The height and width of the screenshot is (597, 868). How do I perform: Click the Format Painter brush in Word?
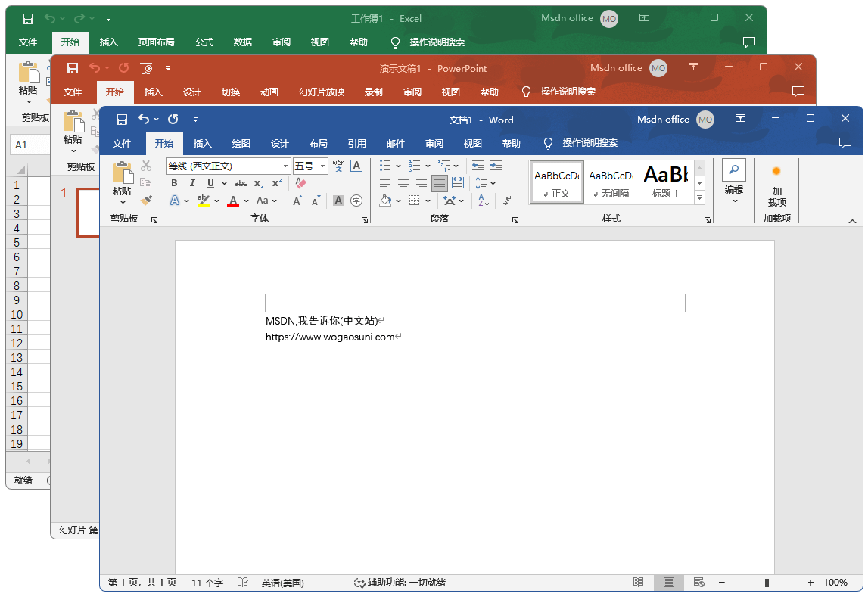pos(146,200)
